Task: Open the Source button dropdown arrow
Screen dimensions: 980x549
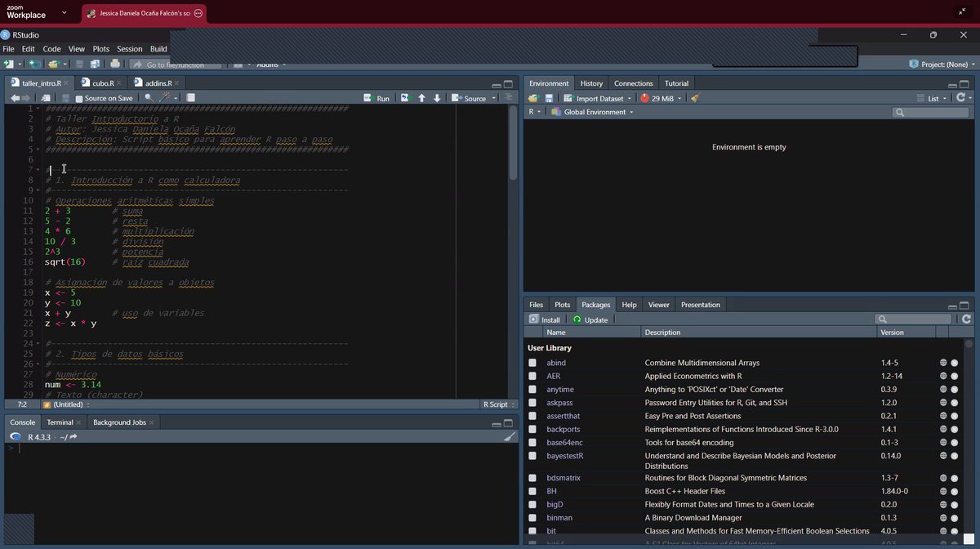Action: (492, 98)
